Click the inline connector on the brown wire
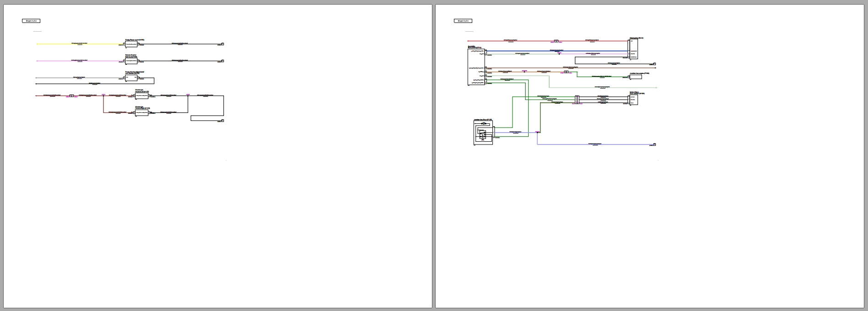Image resolution: width=868 pixels, height=311 pixels. 71,96
